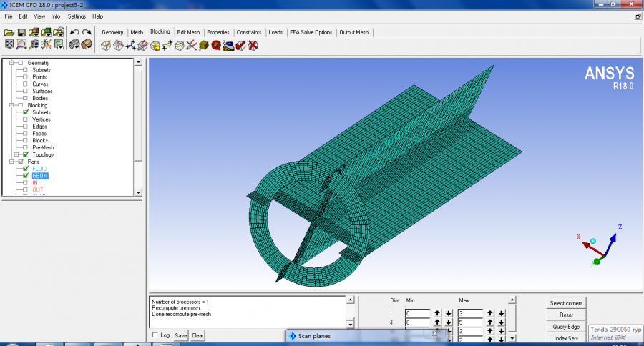The image size is (644, 346).
Task: Click the Pre-Mesh Smooth iron icon
Action: point(228,46)
